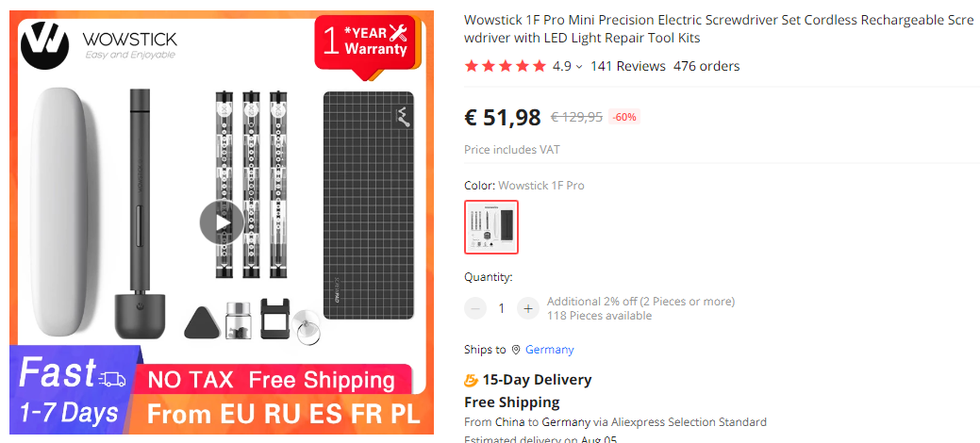
Task: Click the wrench icon on warranty badge
Action: [398, 33]
